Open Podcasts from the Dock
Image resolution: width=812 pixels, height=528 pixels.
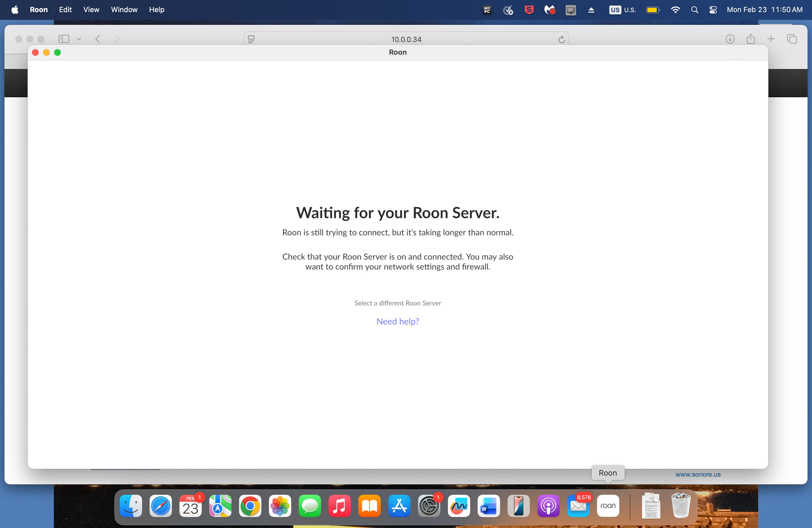click(x=548, y=506)
